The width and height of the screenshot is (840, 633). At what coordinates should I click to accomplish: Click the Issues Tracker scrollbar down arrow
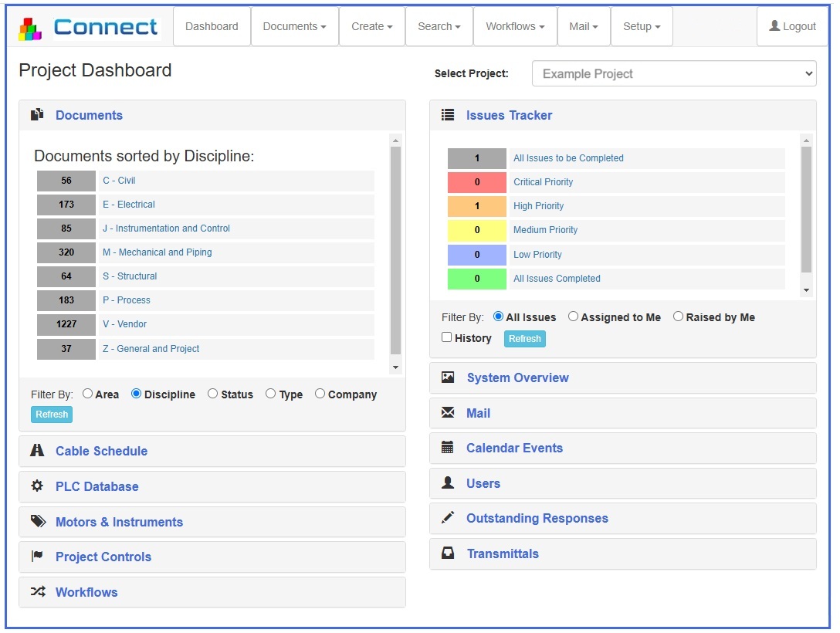pos(806,290)
